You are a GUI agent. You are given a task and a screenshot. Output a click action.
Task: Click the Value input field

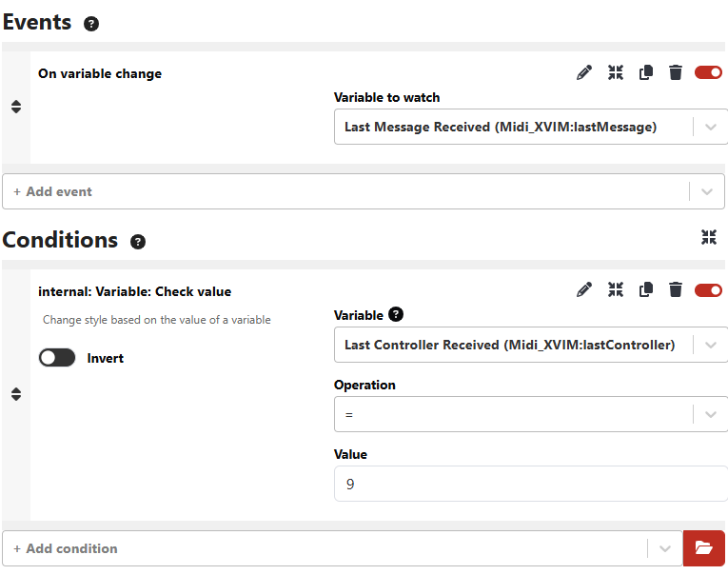click(531, 484)
